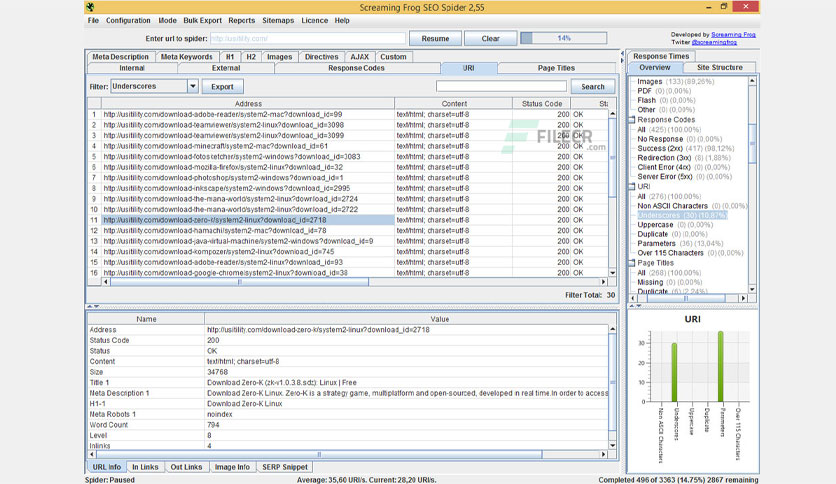
Task: Switch to the Internal tab
Action: pos(132,68)
